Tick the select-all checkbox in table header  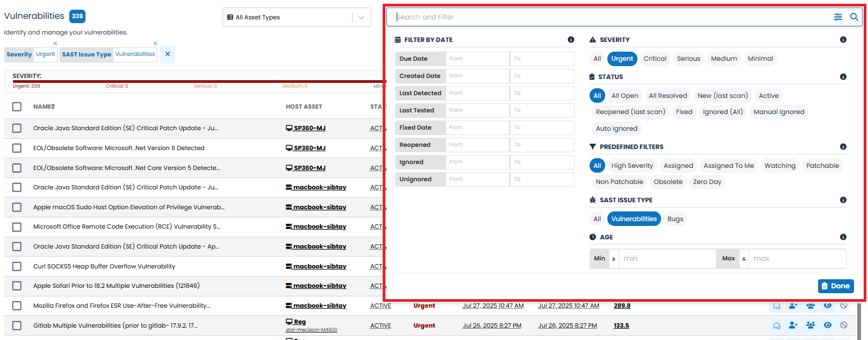(17, 107)
